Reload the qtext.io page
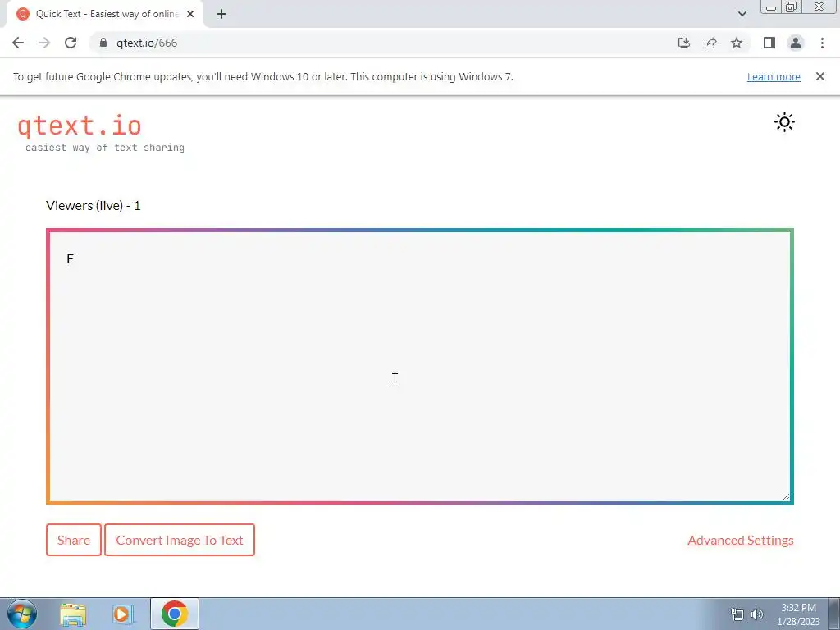The image size is (840, 630). pyautogui.click(x=71, y=43)
